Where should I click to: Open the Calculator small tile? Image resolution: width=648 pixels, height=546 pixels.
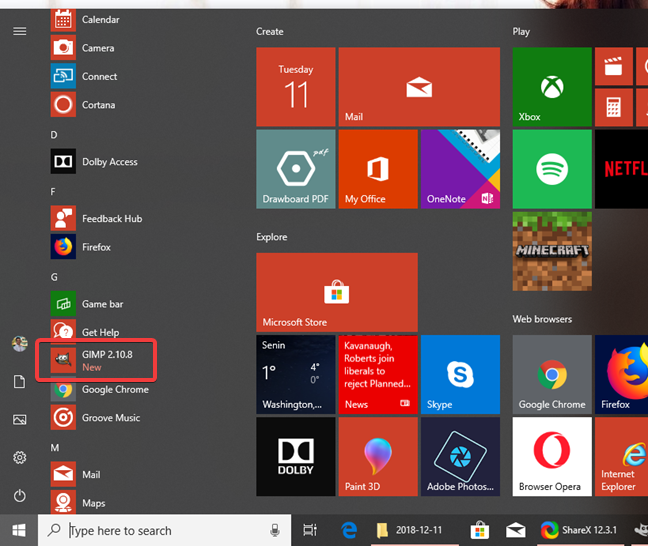click(614, 107)
